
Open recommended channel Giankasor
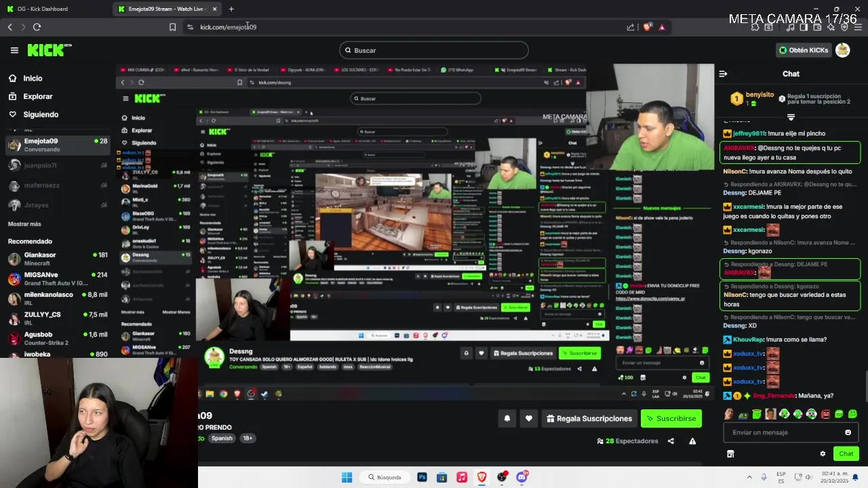pyautogui.click(x=57, y=259)
